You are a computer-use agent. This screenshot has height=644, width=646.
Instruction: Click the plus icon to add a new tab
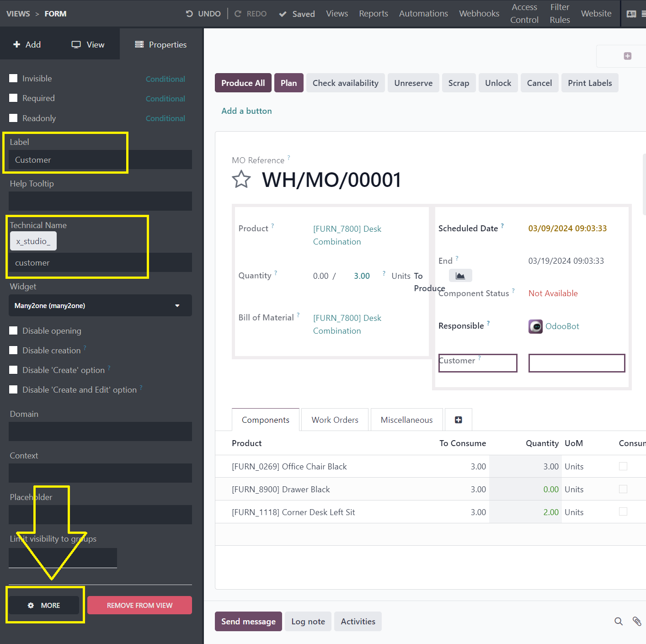tap(458, 420)
